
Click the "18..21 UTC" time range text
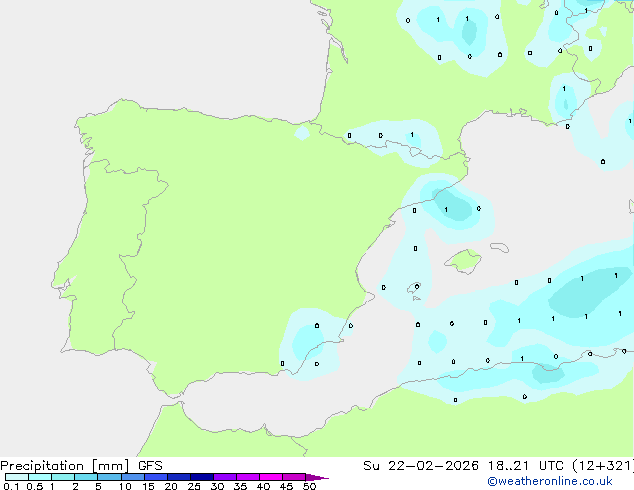tap(526, 466)
